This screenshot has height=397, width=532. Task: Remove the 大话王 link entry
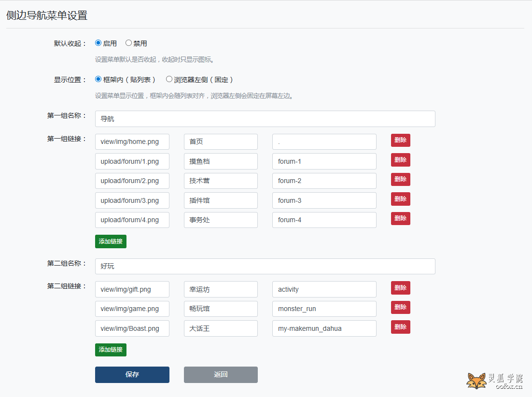tap(400, 327)
